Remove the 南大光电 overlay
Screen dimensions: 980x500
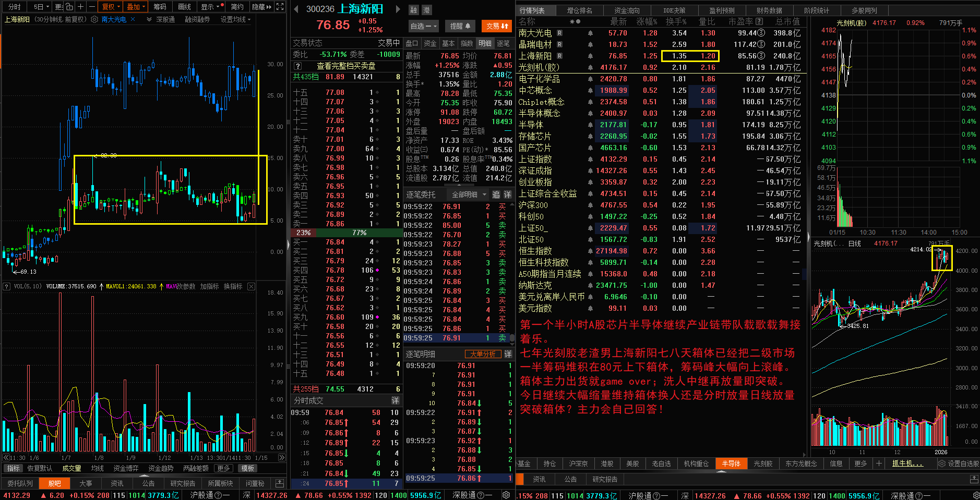pos(133,19)
